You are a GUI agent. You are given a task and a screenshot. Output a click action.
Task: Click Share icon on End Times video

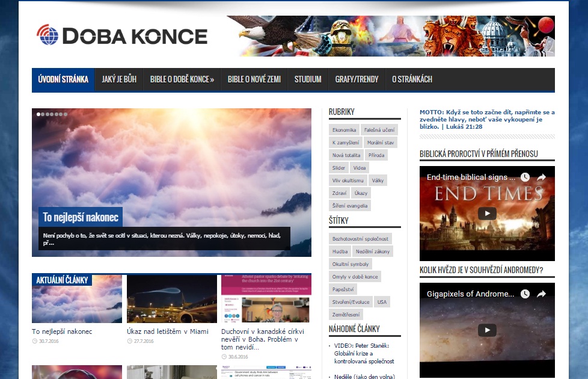[541, 177]
